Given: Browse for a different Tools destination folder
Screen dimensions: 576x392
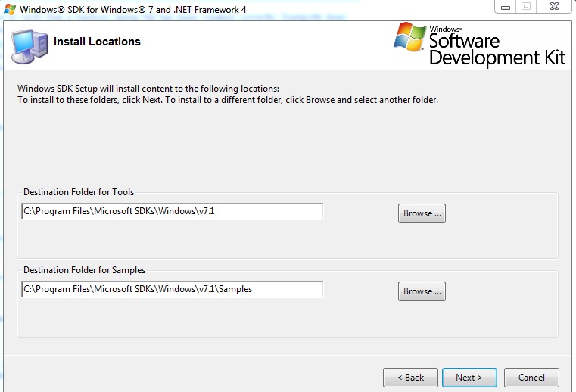Looking at the screenshot, I should 422,213.
